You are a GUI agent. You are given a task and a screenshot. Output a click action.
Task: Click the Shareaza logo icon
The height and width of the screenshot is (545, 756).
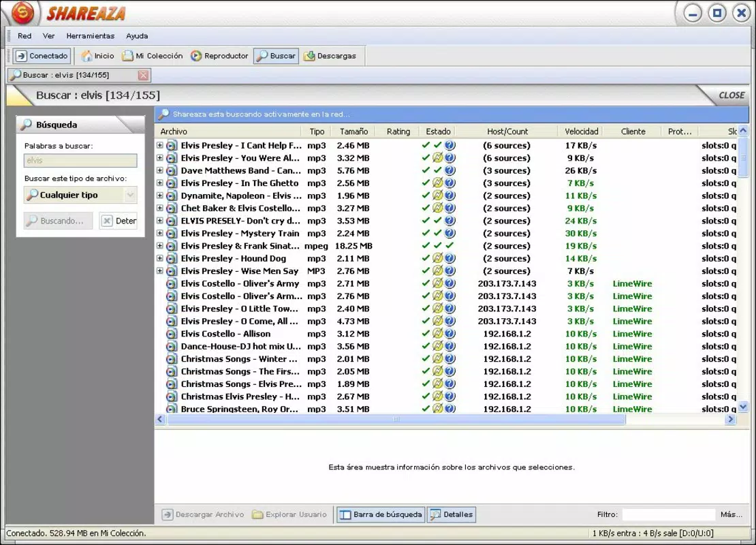click(x=22, y=12)
